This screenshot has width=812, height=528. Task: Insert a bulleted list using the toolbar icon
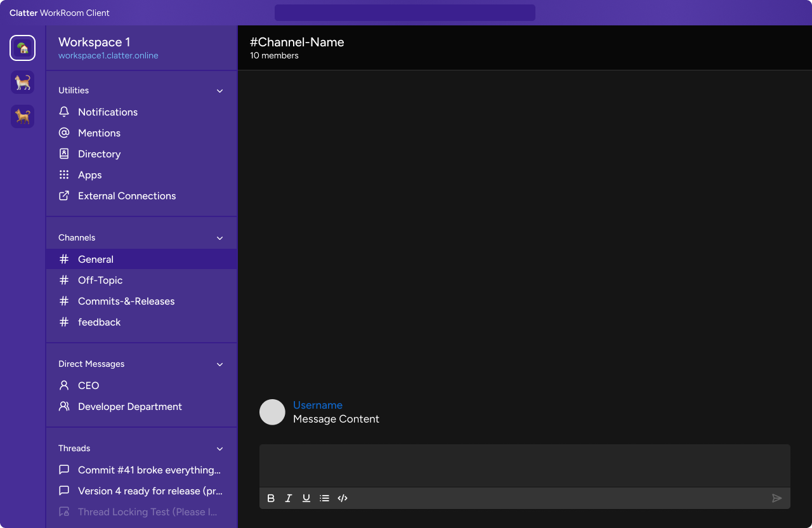click(324, 498)
